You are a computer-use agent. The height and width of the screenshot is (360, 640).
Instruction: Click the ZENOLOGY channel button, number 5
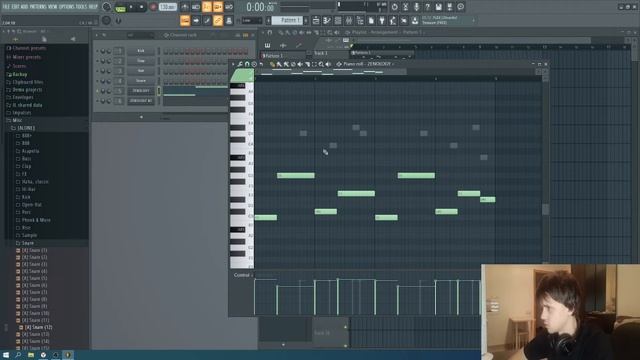[x=141, y=91]
